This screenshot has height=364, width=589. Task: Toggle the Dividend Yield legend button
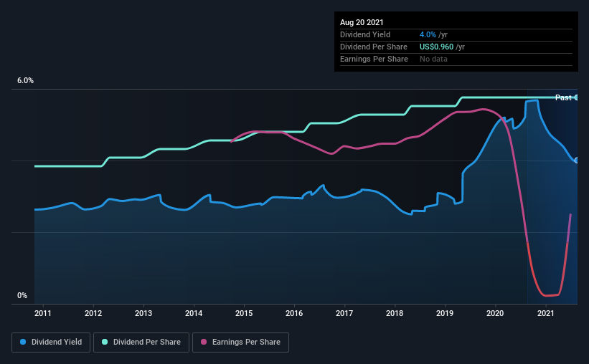(51, 343)
